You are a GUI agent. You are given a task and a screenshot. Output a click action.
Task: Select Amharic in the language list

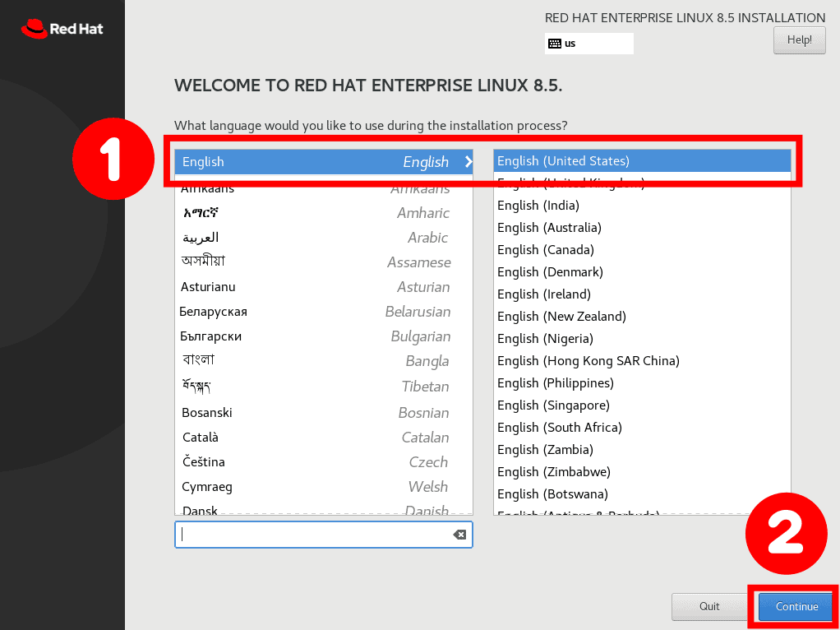(324, 213)
